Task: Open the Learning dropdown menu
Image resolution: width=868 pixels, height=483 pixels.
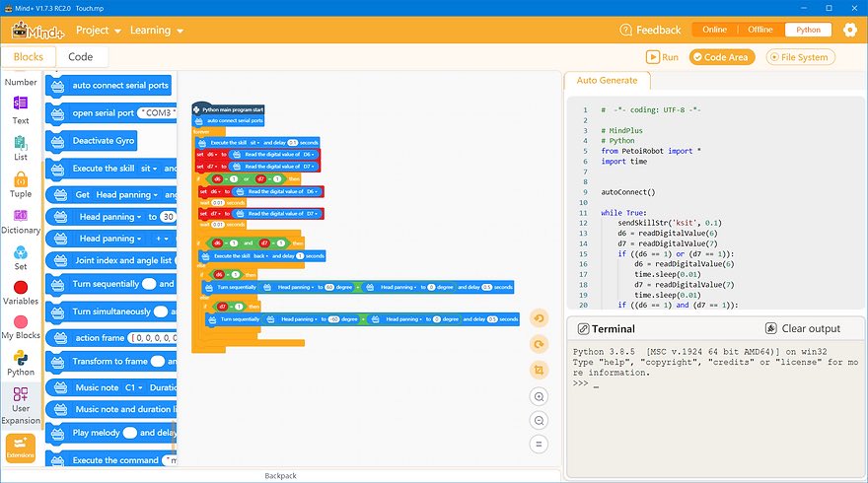Action: pyautogui.click(x=157, y=31)
